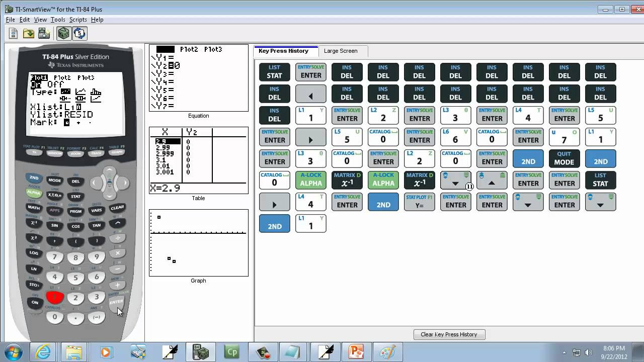The height and width of the screenshot is (362, 644).
Task: Click the LOG key on the calculator
Action: (x=34, y=252)
